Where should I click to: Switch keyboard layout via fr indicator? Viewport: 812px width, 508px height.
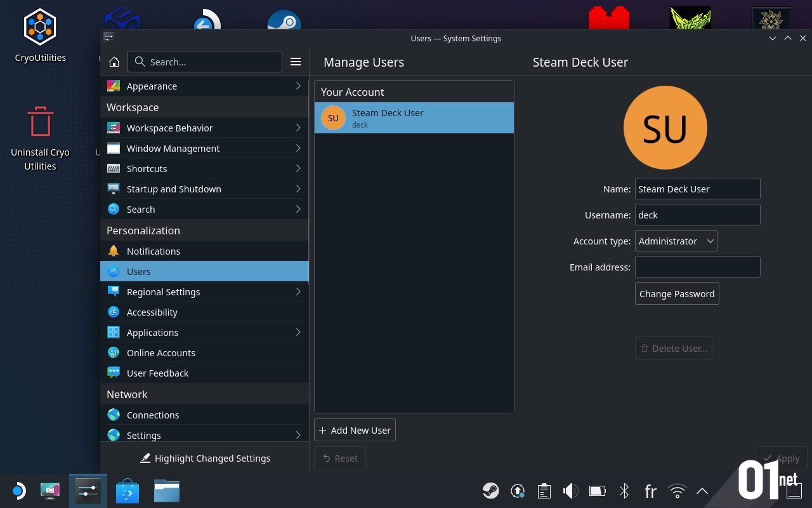click(650, 491)
